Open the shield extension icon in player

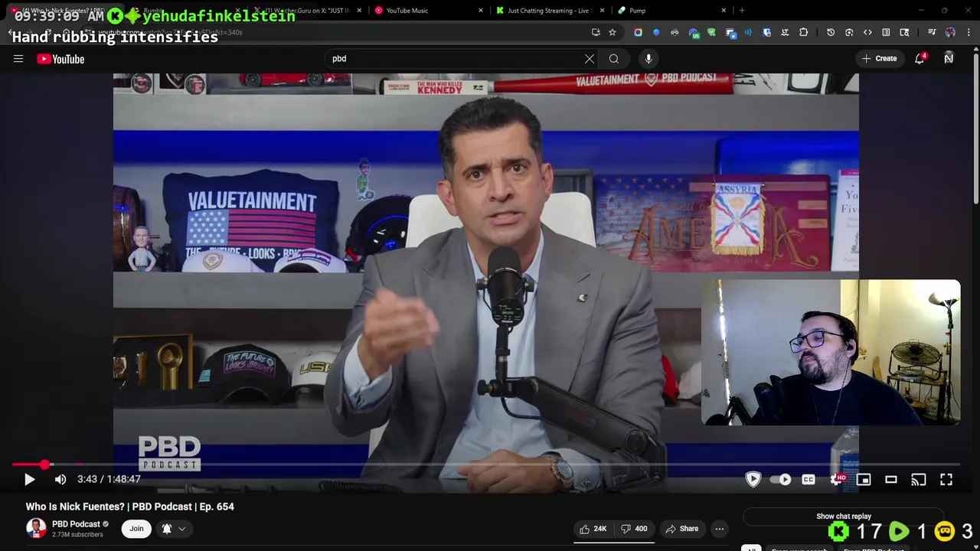click(753, 479)
